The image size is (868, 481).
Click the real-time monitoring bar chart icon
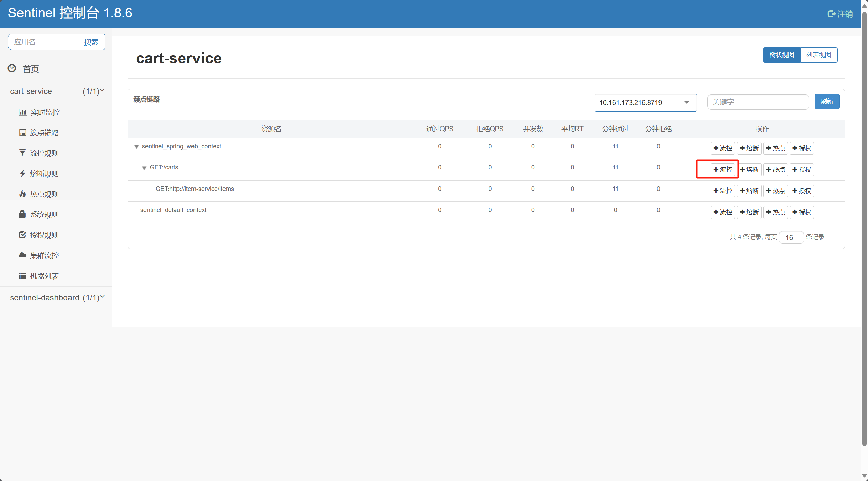coord(22,112)
